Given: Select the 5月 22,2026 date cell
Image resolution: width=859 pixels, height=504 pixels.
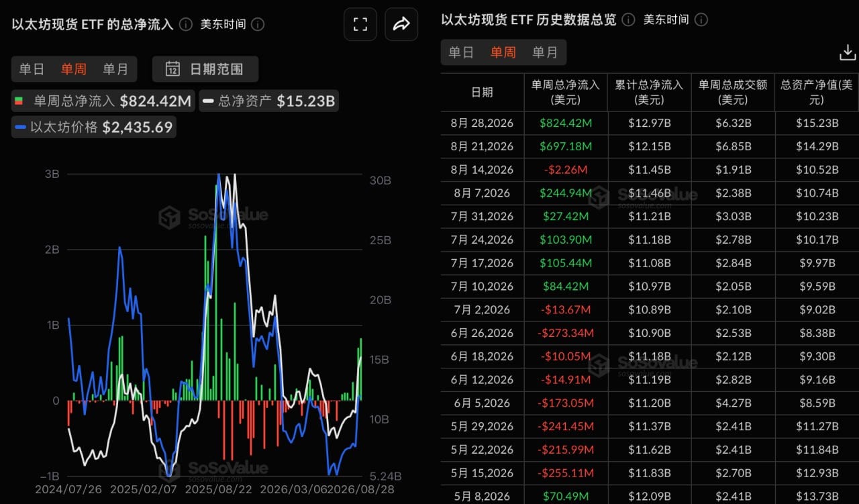Looking at the screenshot, I should (482, 450).
